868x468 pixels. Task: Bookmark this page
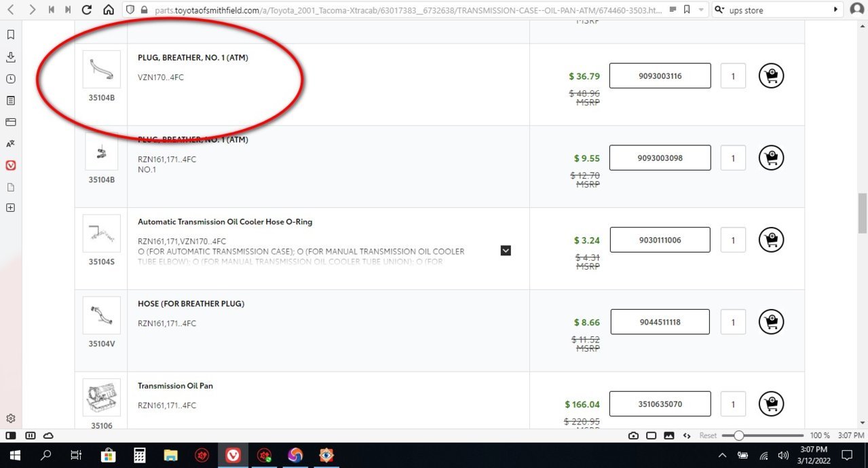pyautogui.click(x=687, y=10)
